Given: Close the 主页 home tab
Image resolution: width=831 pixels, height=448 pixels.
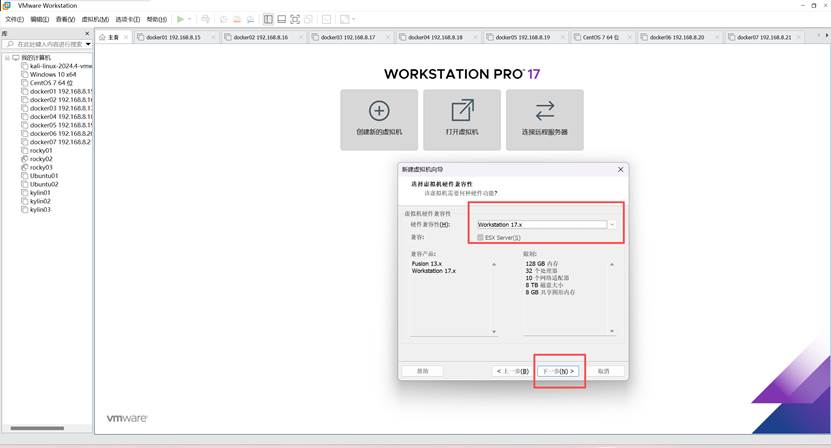Looking at the screenshot, I should [126, 37].
